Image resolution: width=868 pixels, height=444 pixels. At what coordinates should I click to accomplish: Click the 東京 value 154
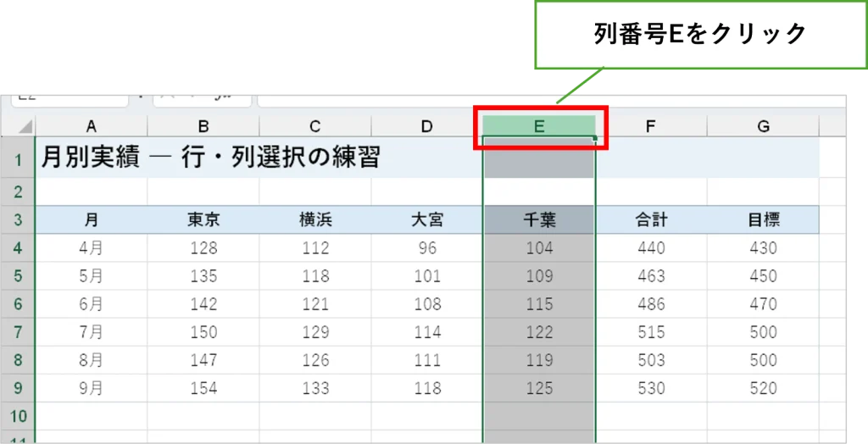click(203, 387)
